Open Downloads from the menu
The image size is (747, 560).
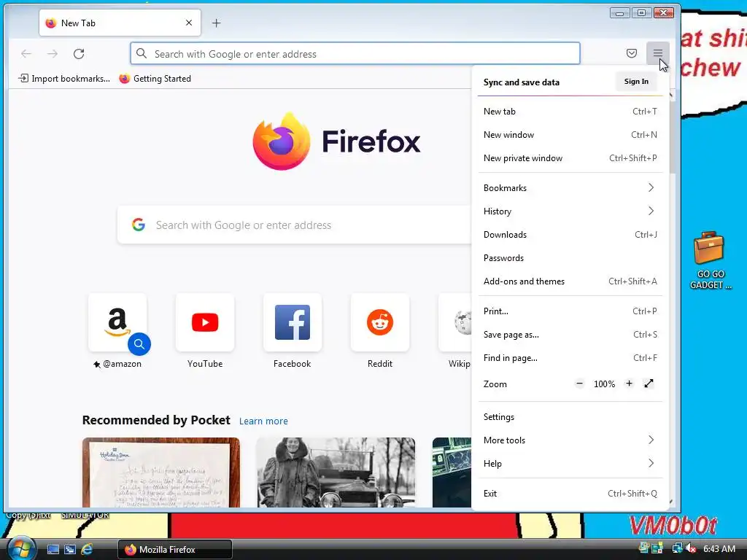click(570, 235)
